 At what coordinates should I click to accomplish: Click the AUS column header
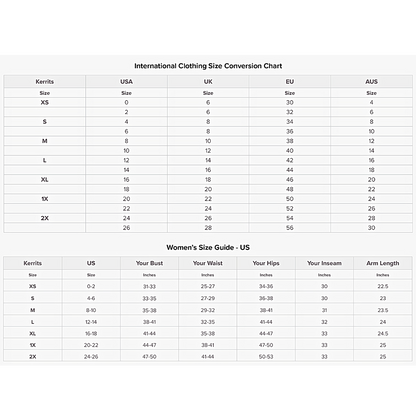click(371, 82)
